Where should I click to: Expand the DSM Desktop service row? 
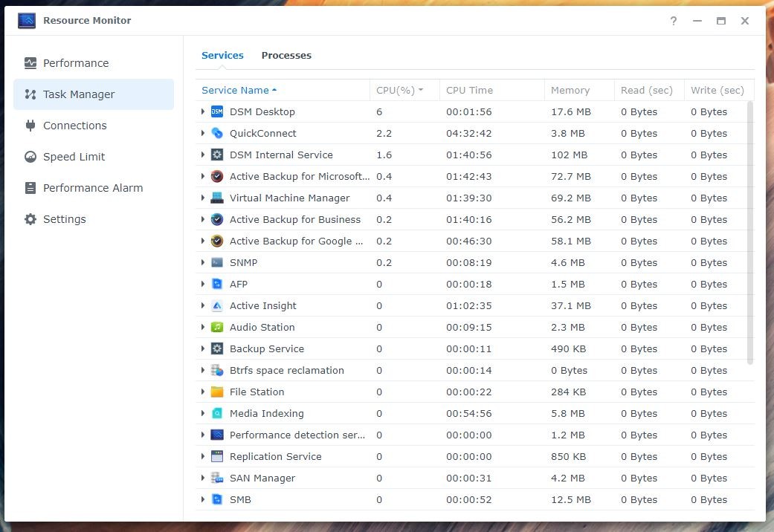pos(203,111)
